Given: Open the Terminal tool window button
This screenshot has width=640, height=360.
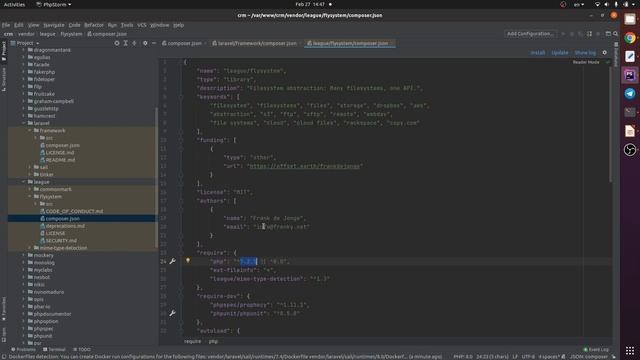Looking at the screenshot, I should click(55, 350).
